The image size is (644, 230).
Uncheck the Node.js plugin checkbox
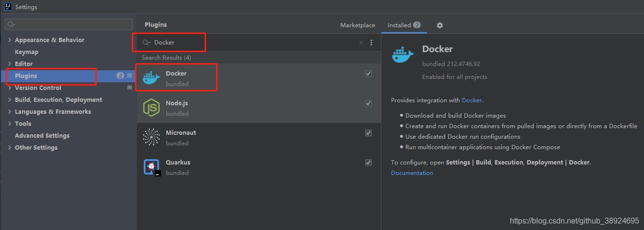(368, 103)
